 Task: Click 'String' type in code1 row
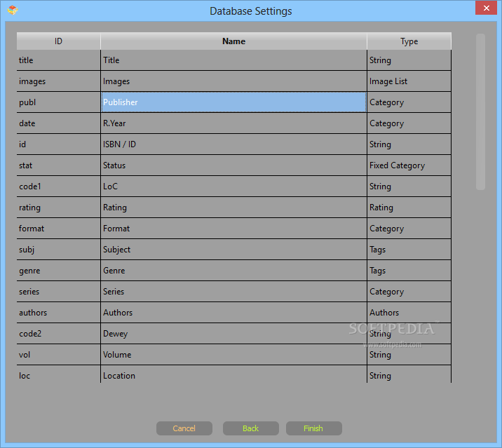(409, 186)
